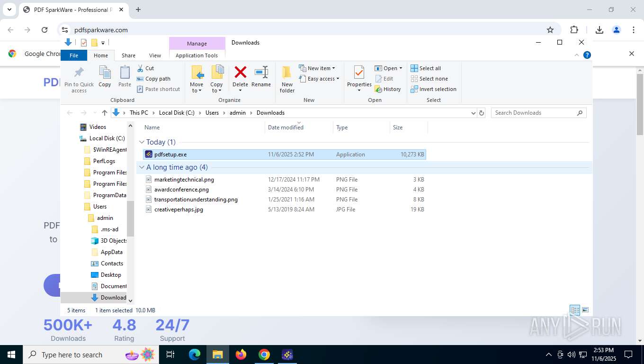Open Chrome profile avatar icon
This screenshot has width=644, height=364.
click(x=617, y=30)
